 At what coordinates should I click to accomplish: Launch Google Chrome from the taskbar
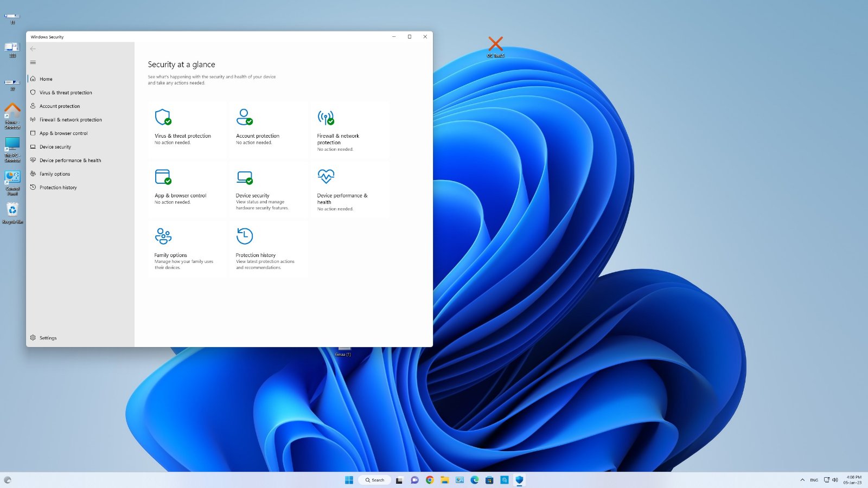pyautogui.click(x=430, y=480)
